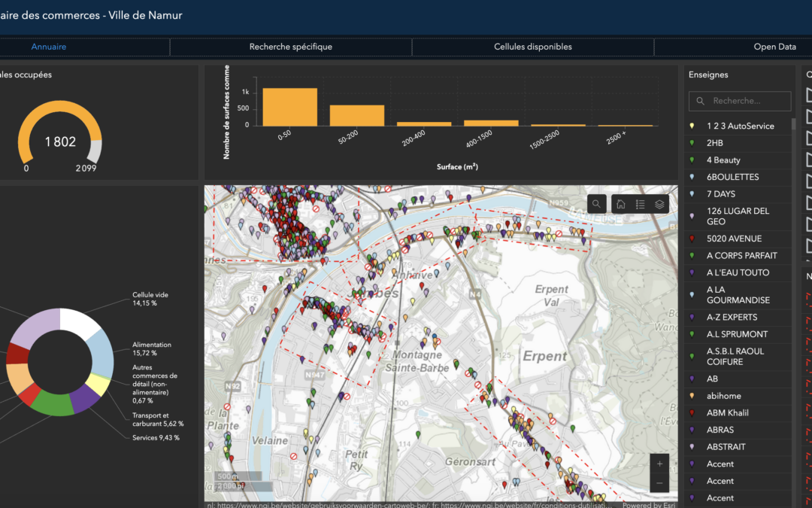Click the 0-50 surface bar

[x=289, y=107]
